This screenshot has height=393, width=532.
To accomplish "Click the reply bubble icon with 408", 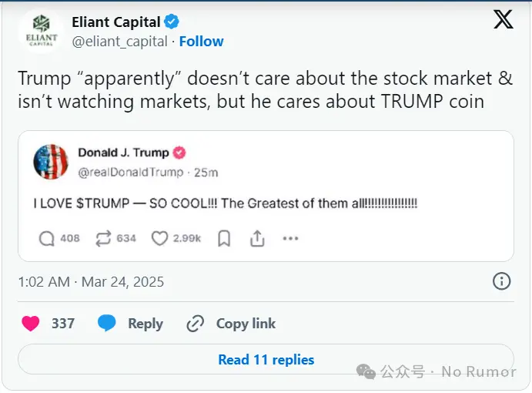I will tap(47, 239).
